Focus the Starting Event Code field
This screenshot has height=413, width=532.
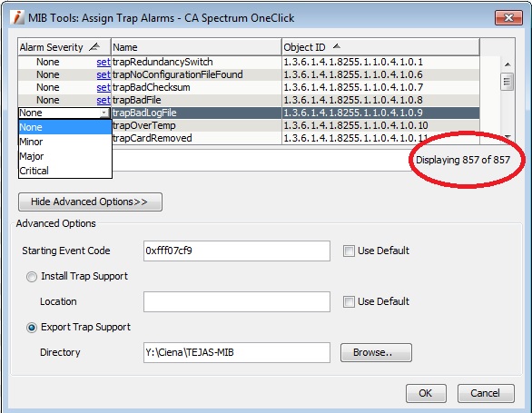click(x=237, y=251)
